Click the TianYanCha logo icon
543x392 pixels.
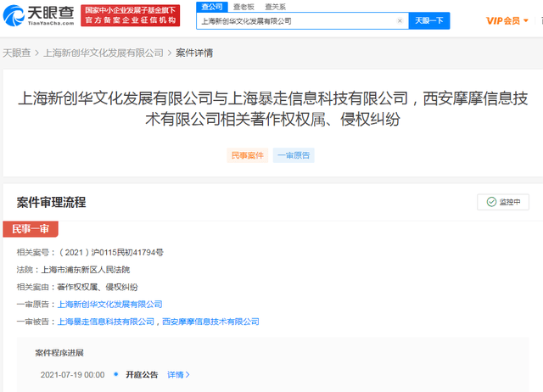(14, 15)
